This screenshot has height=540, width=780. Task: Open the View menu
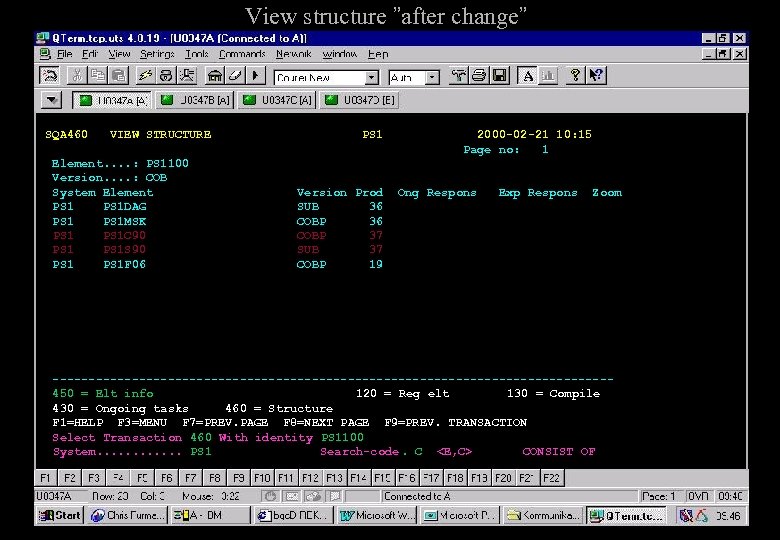click(119, 54)
